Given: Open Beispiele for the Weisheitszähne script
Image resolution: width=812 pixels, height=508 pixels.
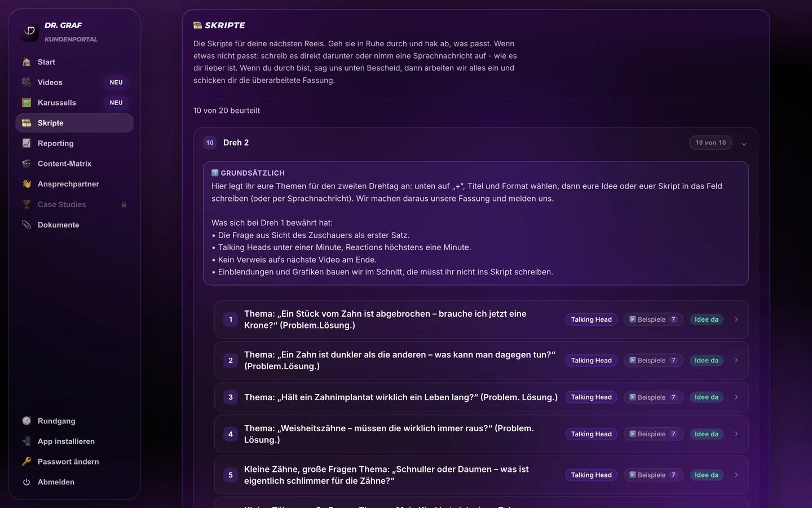Looking at the screenshot, I should [654, 434].
